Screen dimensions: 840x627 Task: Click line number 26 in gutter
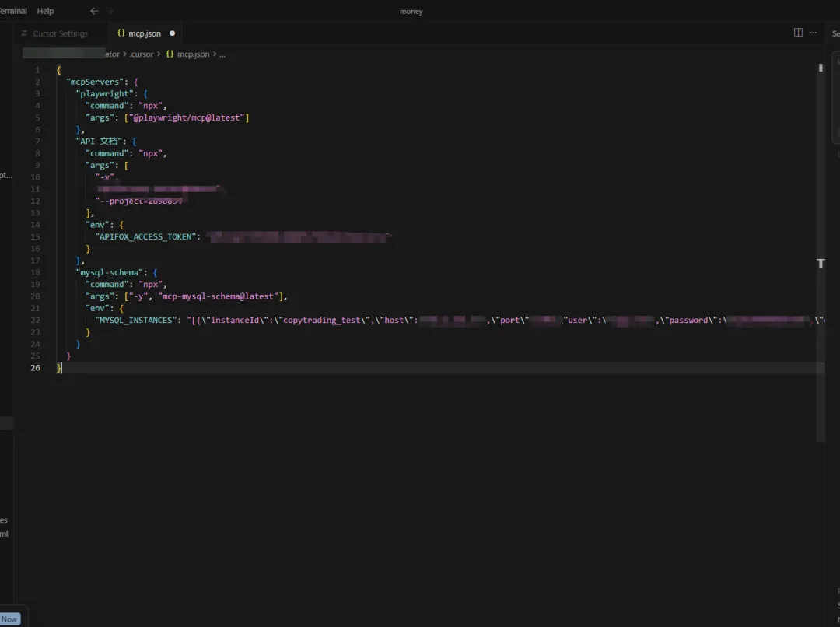[35, 368]
